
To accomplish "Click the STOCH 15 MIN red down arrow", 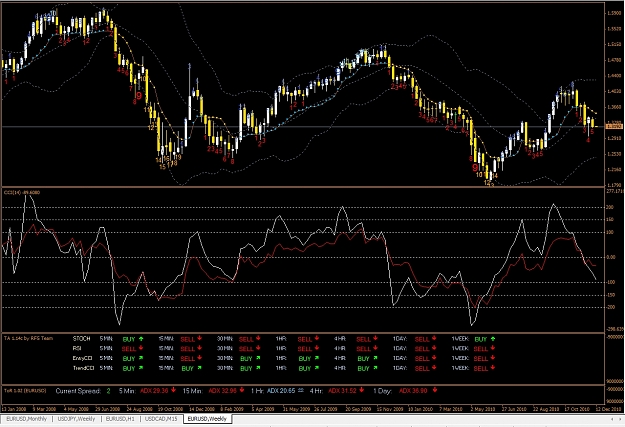I will pyautogui.click(x=199, y=338).
